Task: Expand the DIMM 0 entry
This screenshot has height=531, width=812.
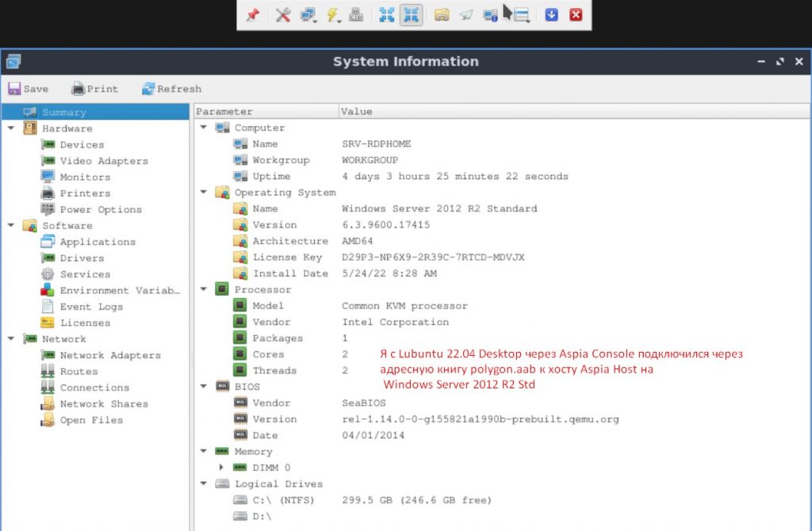Action: (x=221, y=468)
